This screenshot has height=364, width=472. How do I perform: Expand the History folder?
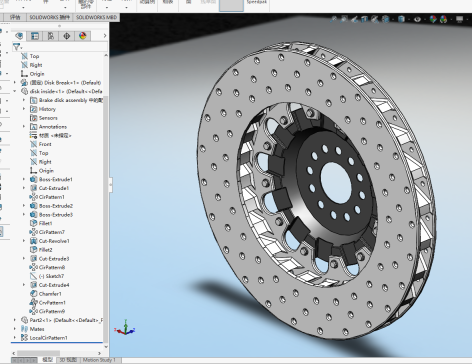[24, 109]
